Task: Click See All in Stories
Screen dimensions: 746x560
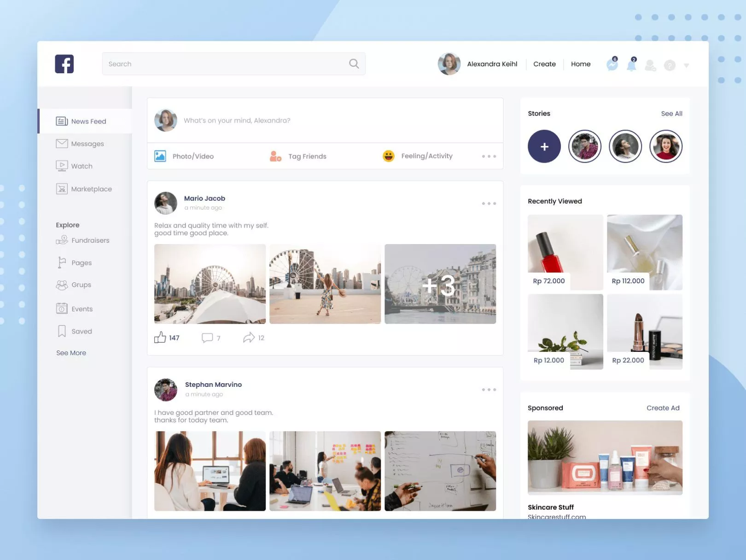Action: (671, 113)
